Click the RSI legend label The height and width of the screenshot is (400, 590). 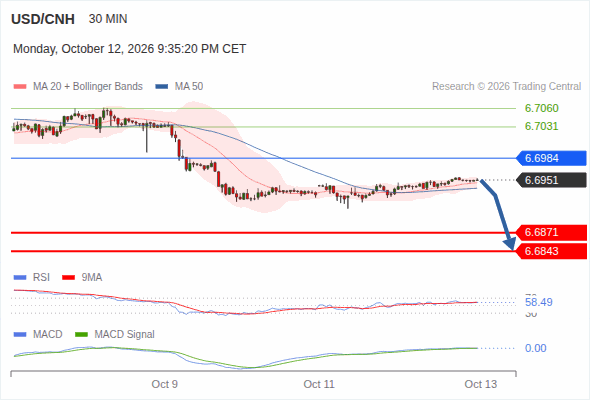(41, 278)
